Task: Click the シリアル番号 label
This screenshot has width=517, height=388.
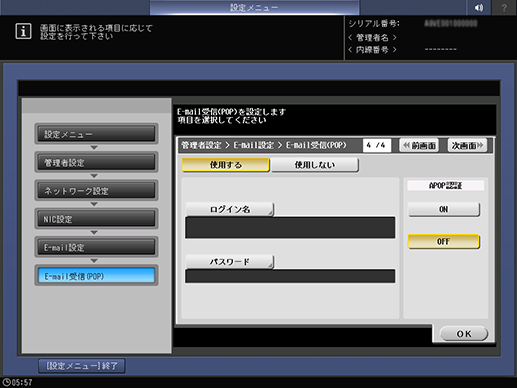Action: pos(374,24)
